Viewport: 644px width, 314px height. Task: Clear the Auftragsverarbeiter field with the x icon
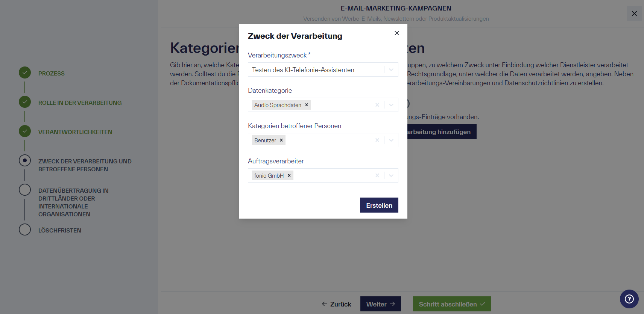377,175
